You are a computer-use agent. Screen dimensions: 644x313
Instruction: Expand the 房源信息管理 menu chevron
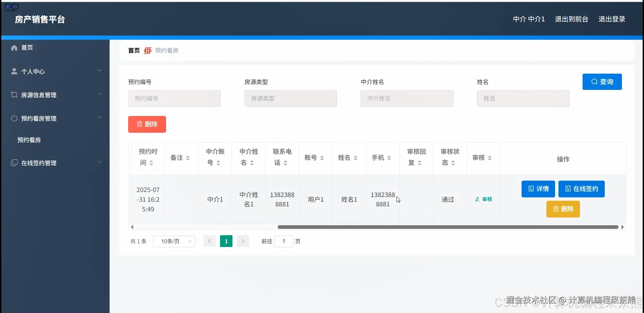coord(100,94)
